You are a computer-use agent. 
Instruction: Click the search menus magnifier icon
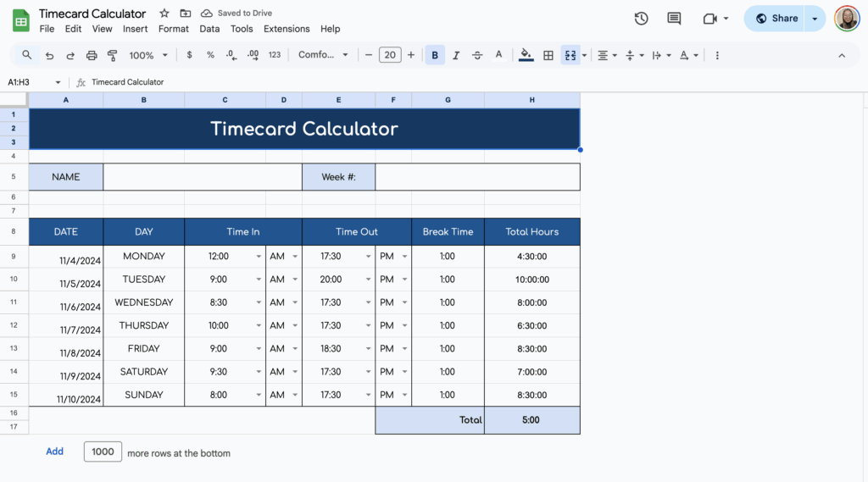tap(26, 55)
